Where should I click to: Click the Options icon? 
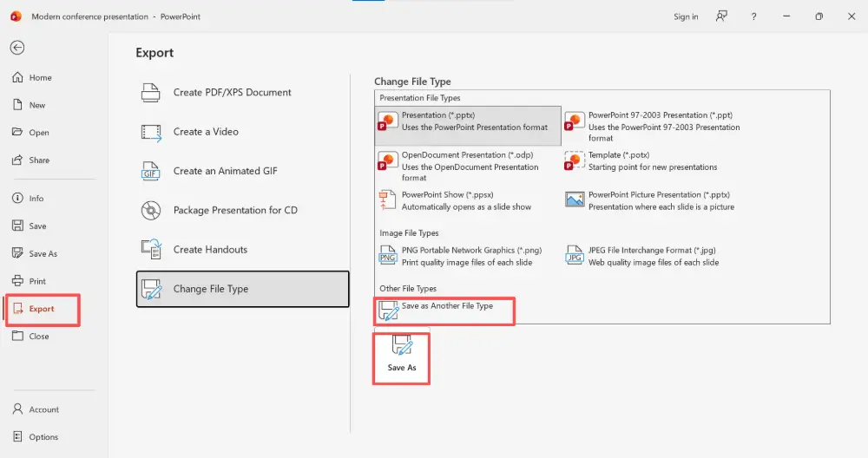[x=17, y=436]
